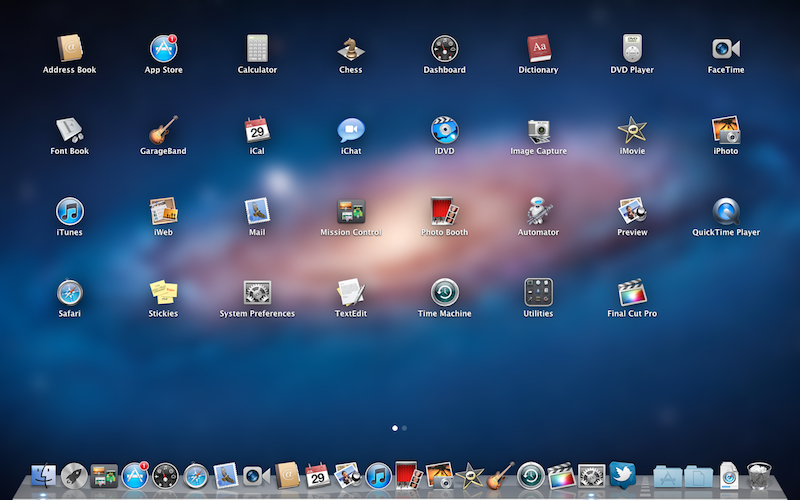Open Mission Control from the Launchpad grid

coord(351,211)
